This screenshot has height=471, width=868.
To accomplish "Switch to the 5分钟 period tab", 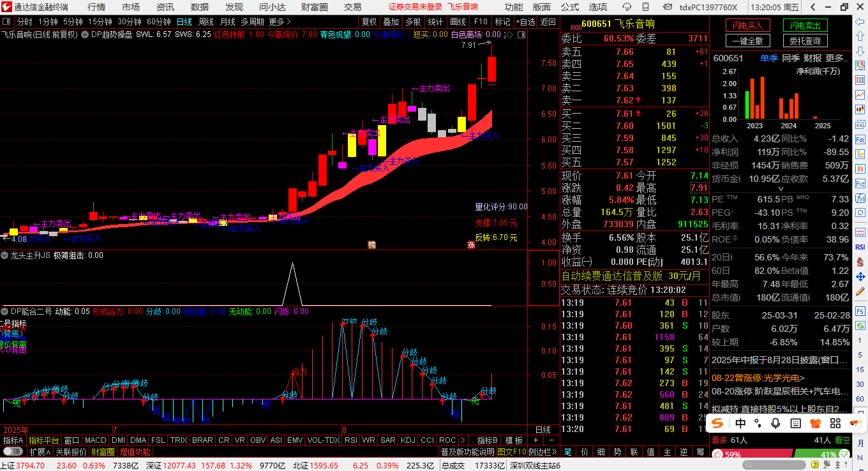I will pos(73,22).
